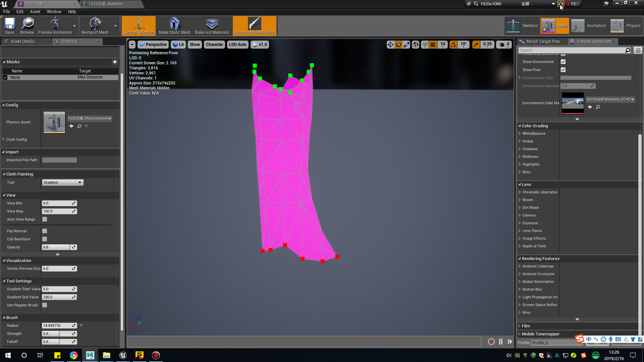Open the Edit menu
The width and height of the screenshot is (644, 362).
[20, 11]
